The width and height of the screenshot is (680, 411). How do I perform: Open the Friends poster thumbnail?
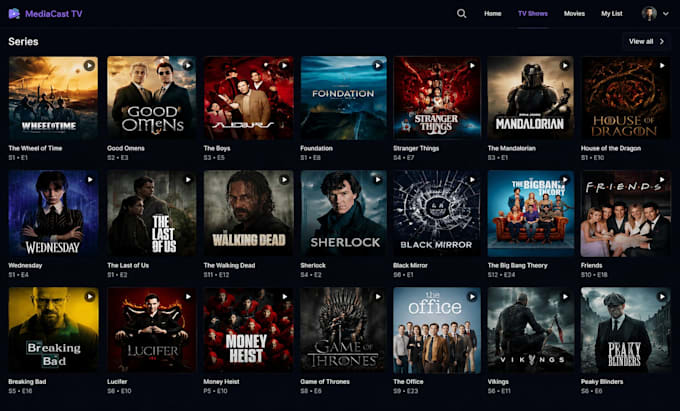click(625, 213)
